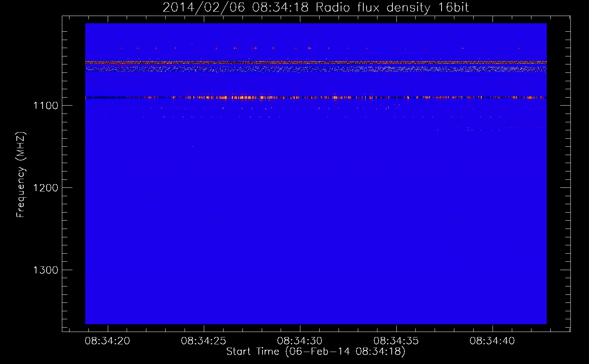
Task: Click the 08:34:35 time tick label
Action: point(396,341)
